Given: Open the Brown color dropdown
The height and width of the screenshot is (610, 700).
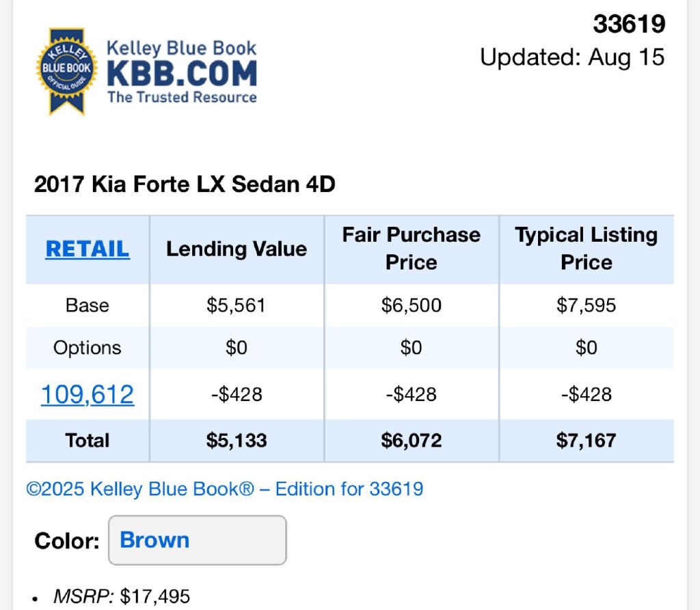Looking at the screenshot, I should [x=198, y=540].
